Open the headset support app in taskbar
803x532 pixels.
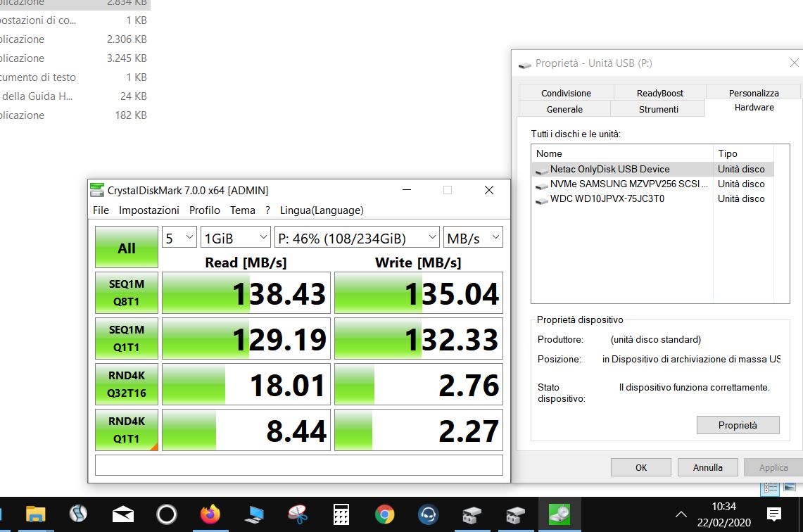coord(428,514)
